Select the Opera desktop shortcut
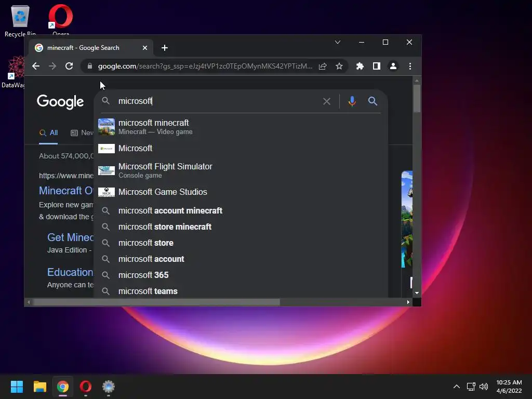This screenshot has width=532, height=399. click(x=61, y=20)
